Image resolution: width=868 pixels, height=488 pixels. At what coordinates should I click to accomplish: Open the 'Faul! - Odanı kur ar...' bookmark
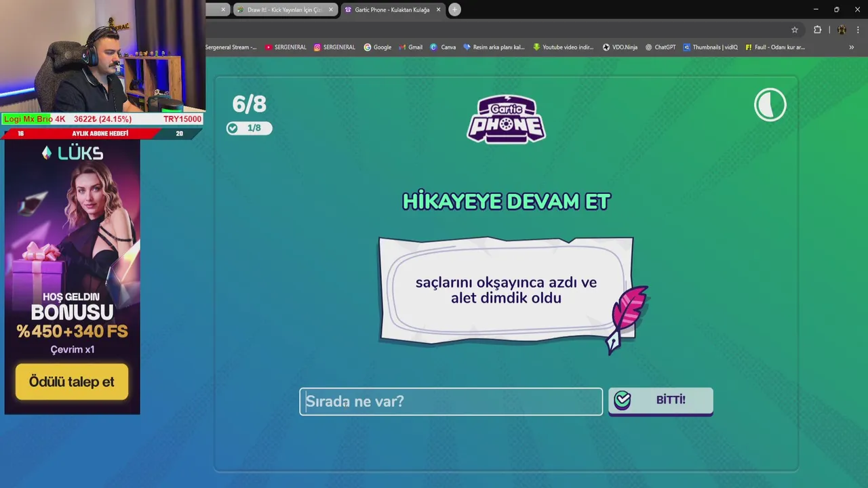pos(774,47)
